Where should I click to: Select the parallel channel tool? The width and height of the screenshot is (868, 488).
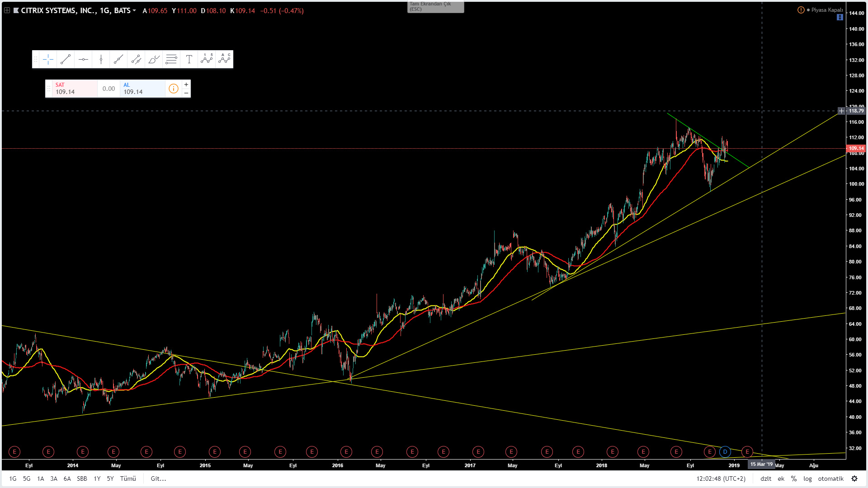pos(136,59)
